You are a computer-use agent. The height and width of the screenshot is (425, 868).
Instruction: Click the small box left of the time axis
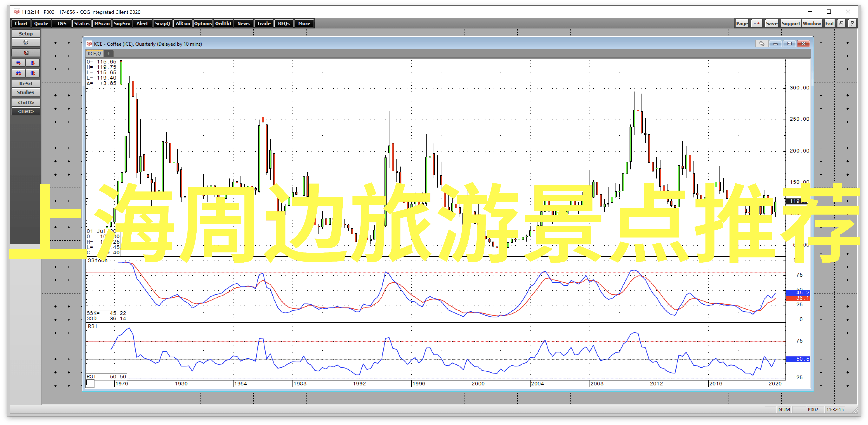pyautogui.click(x=90, y=384)
